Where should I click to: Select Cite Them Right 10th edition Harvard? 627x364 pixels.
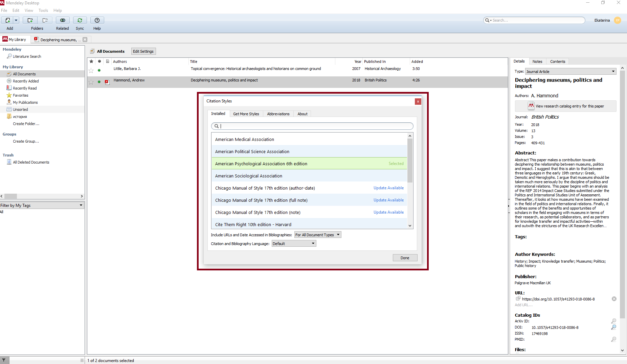point(309,224)
